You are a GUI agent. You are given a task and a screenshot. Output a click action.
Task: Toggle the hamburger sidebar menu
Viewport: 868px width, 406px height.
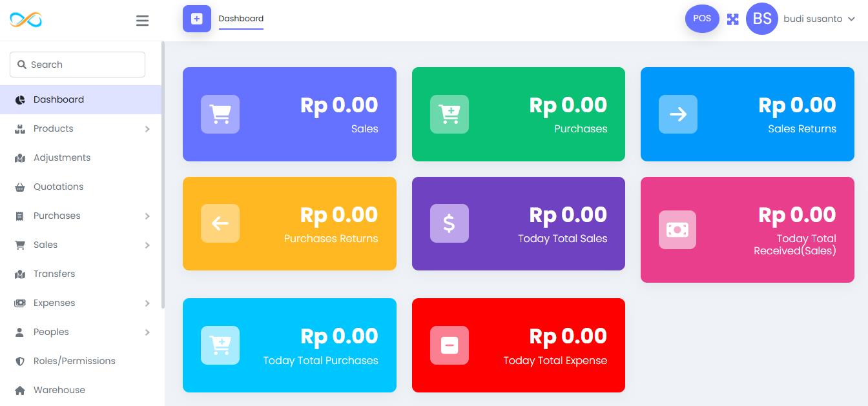(x=143, y=21)
